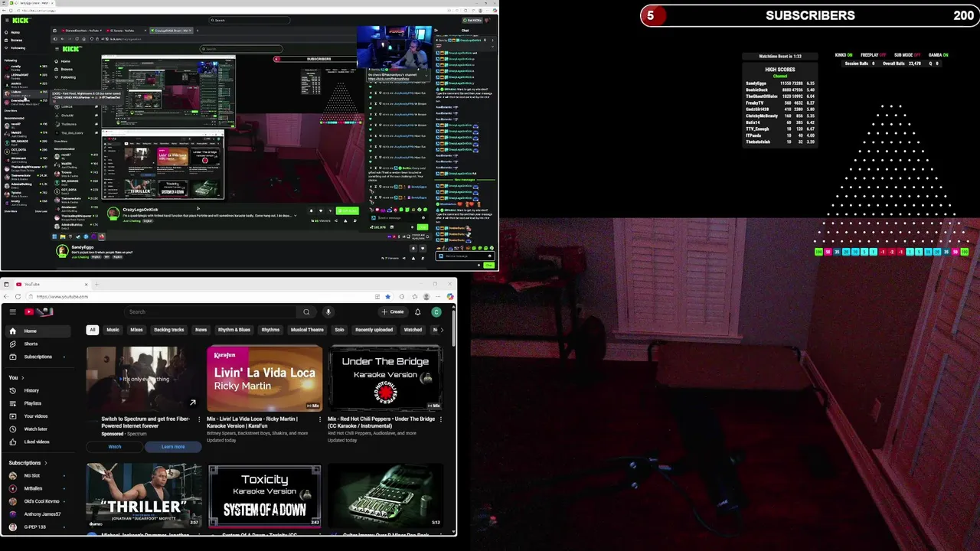Click the green Chat send button
Viewport: 980px width, 551px height.
coord(488,265)
